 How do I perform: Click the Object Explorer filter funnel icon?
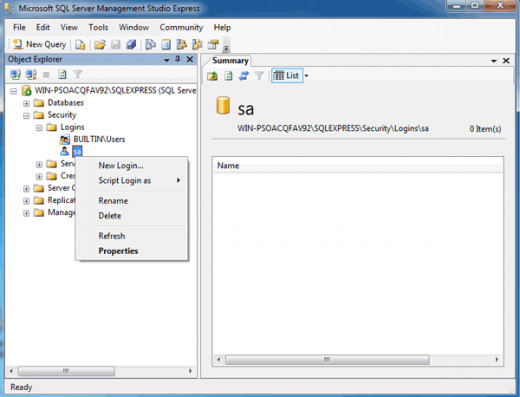[78, 74]
